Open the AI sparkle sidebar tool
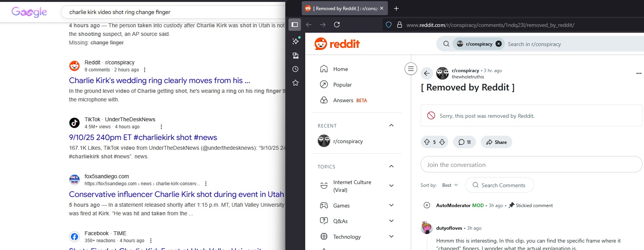644x250 pixels. (x=295, y=41)
